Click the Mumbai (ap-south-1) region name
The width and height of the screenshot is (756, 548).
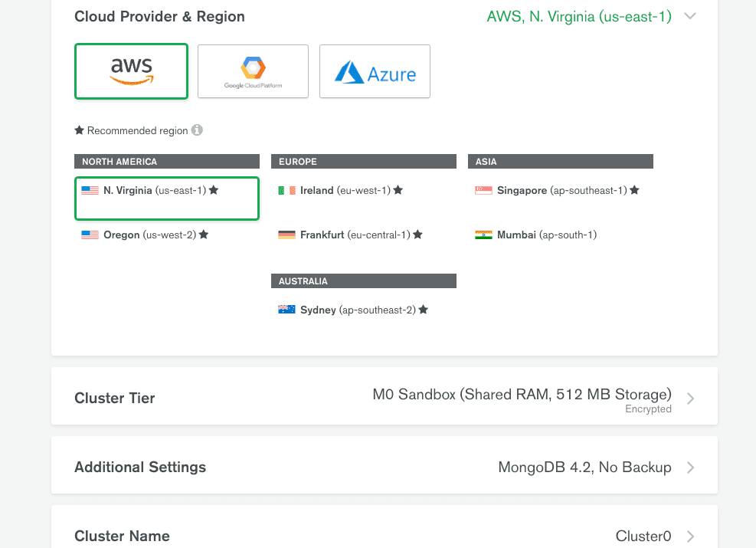(546, 235)
